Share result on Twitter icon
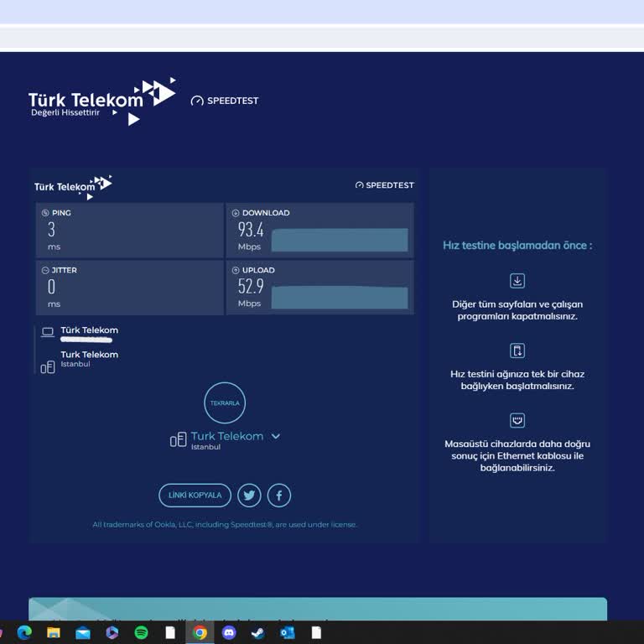This screenshot has height=644, width=644. 249,496
